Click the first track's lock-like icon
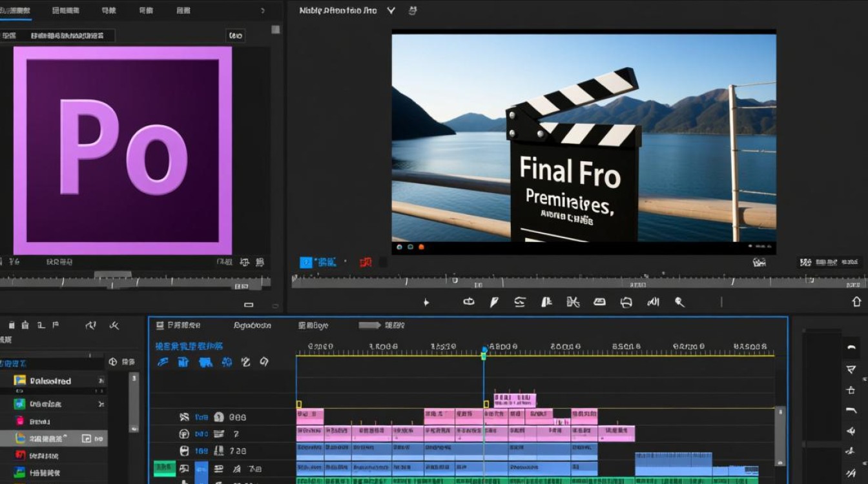This screenshot has height=484, width=868. [x=218, y=417]
